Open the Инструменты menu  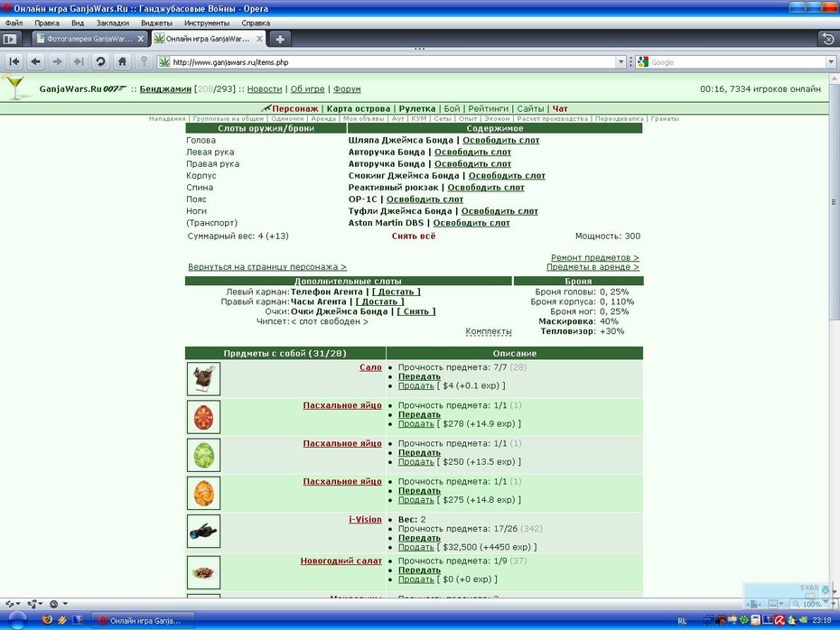click(x=207, y=23)
